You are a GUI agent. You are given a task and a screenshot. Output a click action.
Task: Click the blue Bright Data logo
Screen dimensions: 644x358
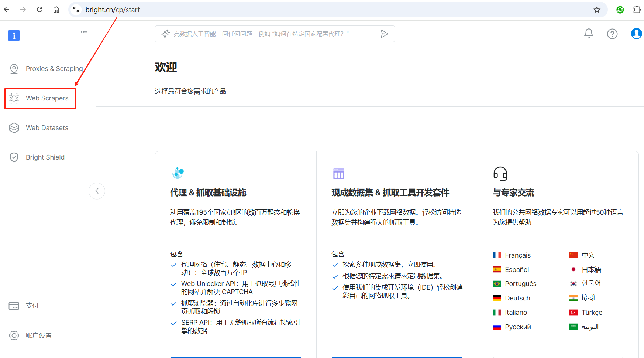14,35
